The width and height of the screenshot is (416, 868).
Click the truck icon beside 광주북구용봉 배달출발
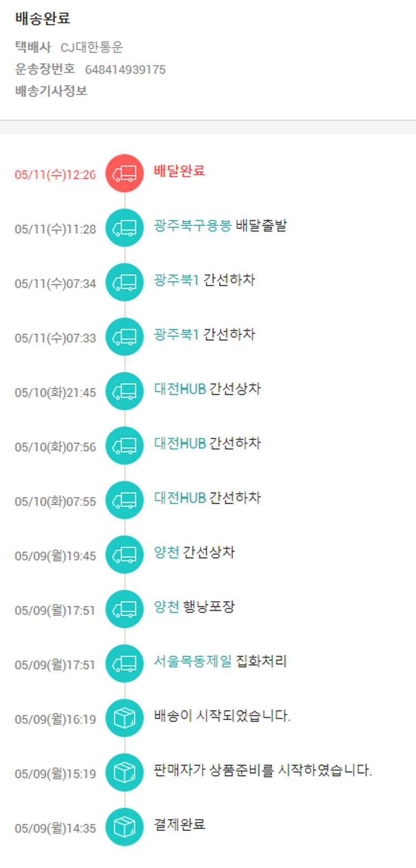tap(124, 228)
